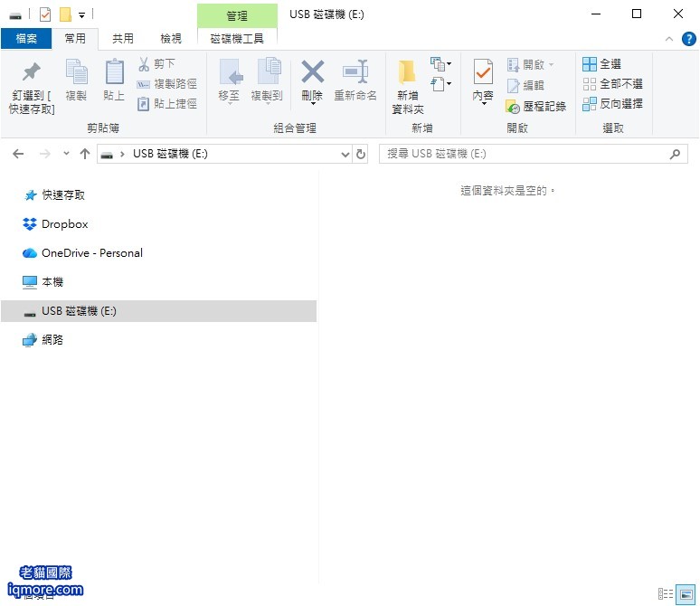Open the recent locations dropdown

[66, 154]
